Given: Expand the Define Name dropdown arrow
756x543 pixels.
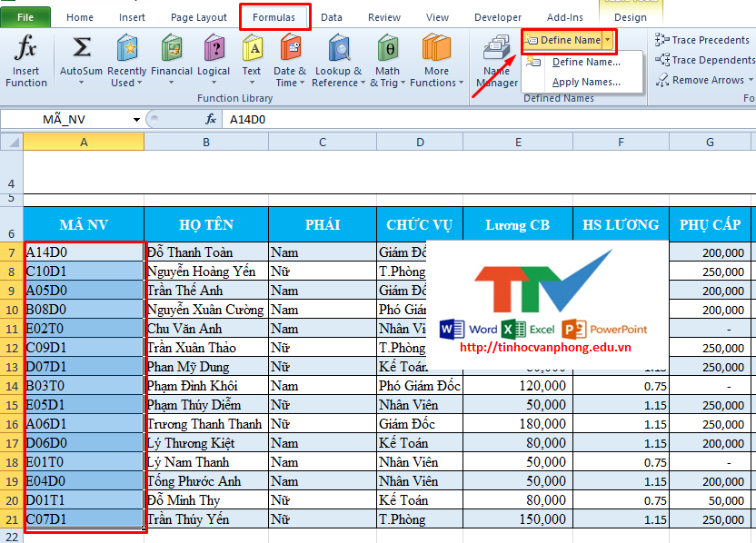Looking at the screenshot, I should (x=608, y=40).
